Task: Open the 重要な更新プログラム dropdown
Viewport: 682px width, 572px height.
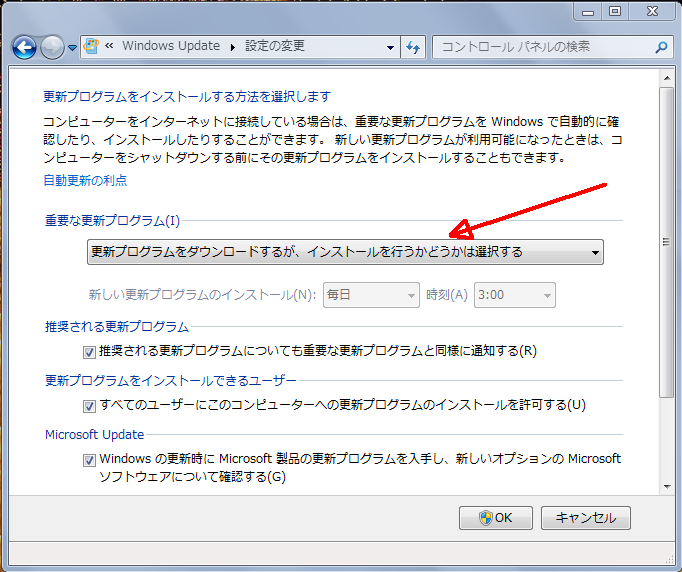Action: [x=345, y=252]
